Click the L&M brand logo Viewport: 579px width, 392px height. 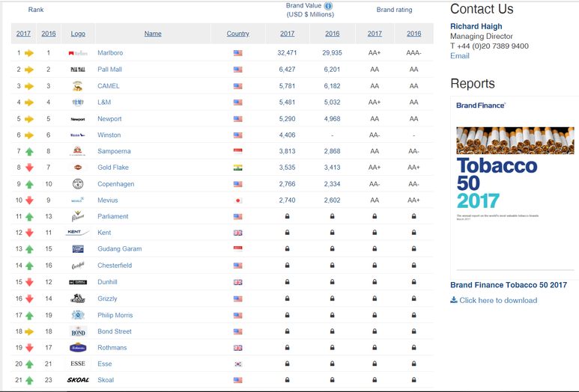78,102
